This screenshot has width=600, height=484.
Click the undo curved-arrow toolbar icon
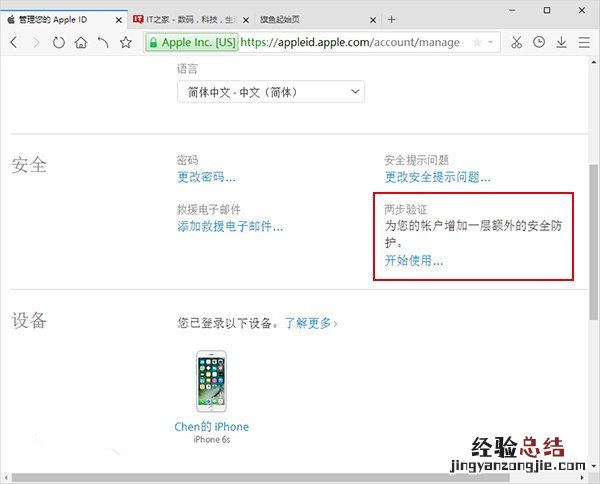pyautogui.click(x=103, y=42)
